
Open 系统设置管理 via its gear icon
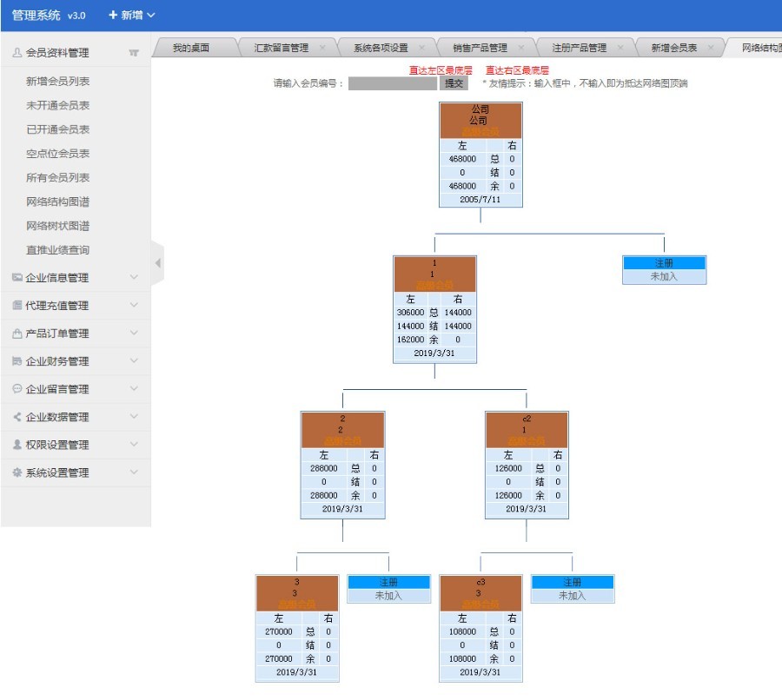(x=19, y=472)
